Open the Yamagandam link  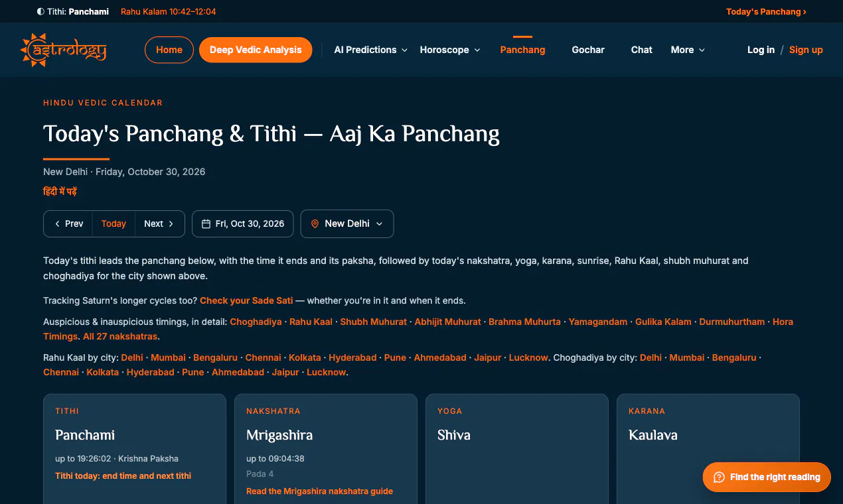click(x=598, y=322)
